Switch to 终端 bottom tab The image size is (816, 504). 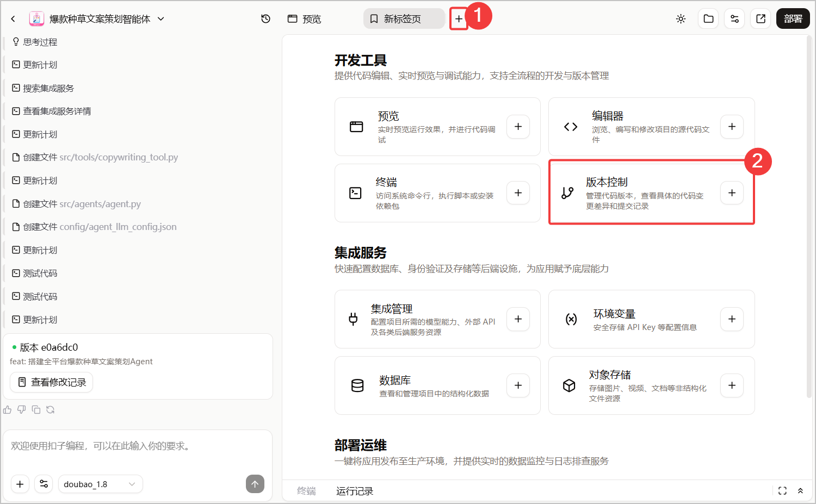tap(306, 491)
